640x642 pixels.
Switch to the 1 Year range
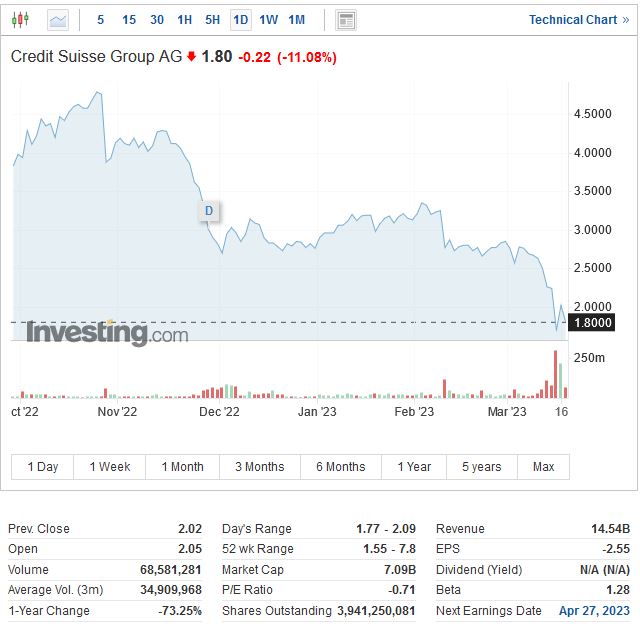[x=414, y=467]
